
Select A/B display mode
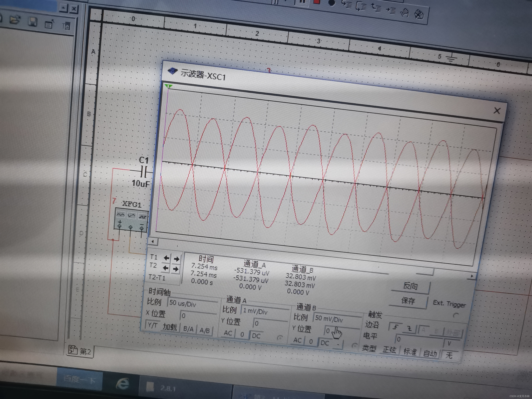click(x=204, y=330)
